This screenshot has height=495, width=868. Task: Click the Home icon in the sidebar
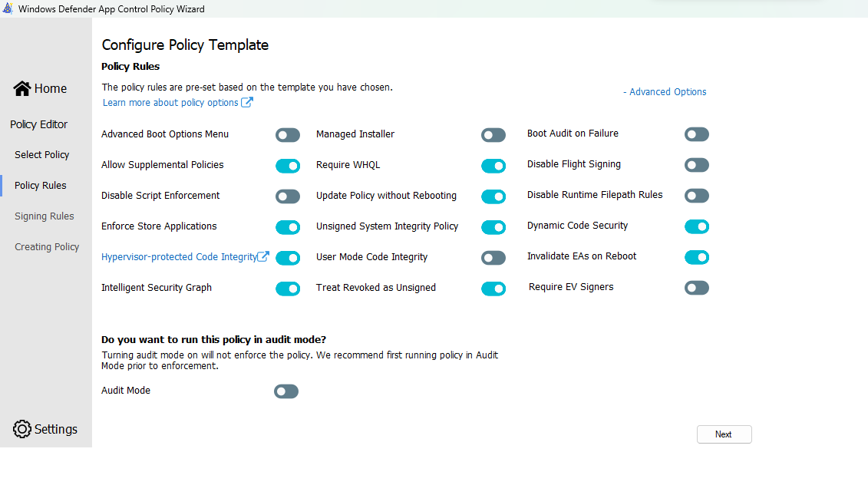21,87
